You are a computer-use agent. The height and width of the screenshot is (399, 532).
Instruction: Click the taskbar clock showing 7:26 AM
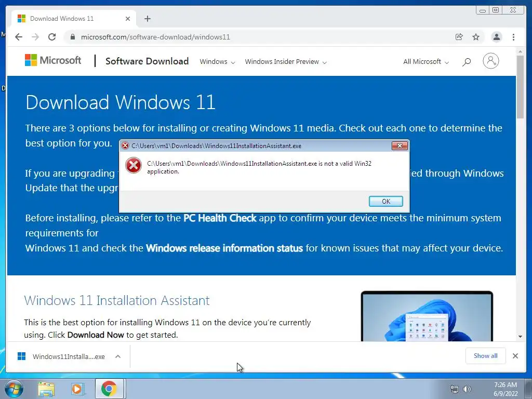point(506,389)
